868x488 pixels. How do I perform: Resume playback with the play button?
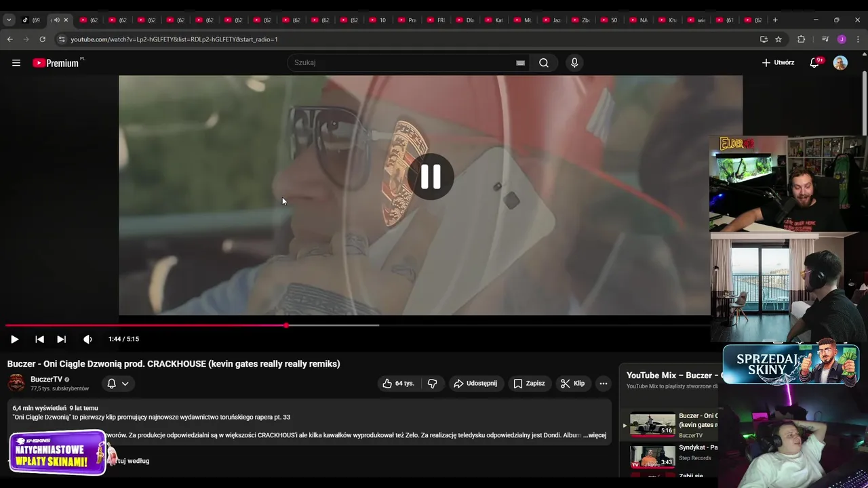tap(14, 339)
